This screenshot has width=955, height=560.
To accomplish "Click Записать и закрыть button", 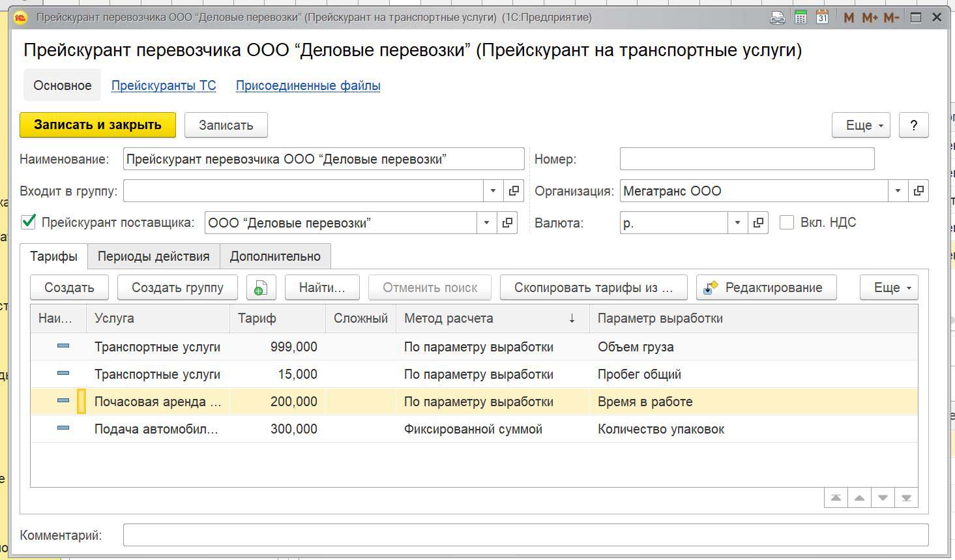I will pos(98,125).
